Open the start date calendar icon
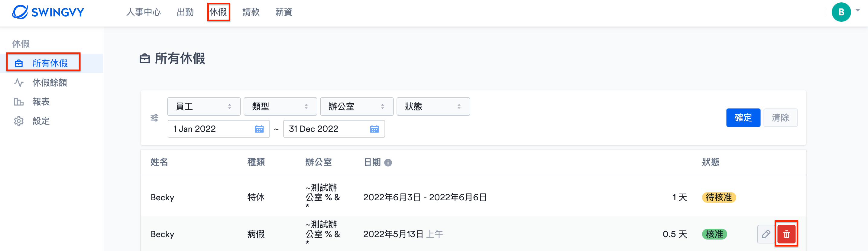 click(x=259, y=129)
